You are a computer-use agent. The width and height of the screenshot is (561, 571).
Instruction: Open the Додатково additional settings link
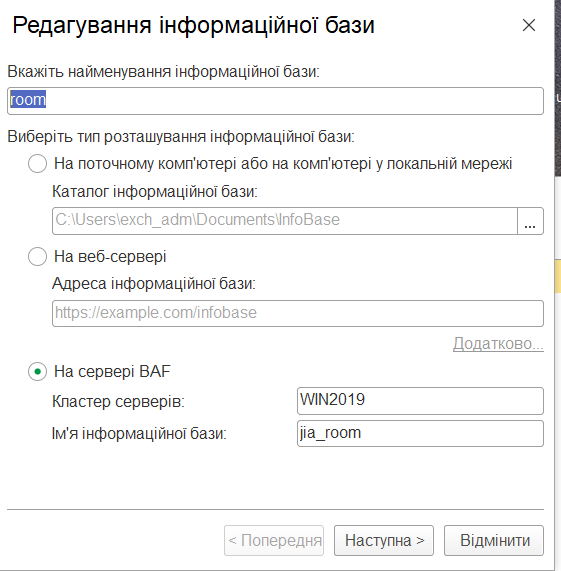pos(498,343)
